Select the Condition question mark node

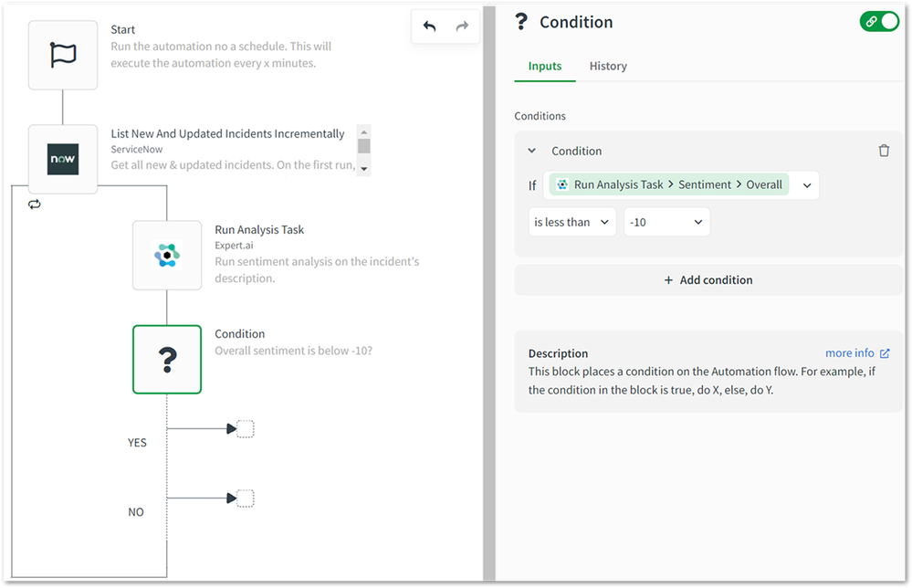coord(167,359)
